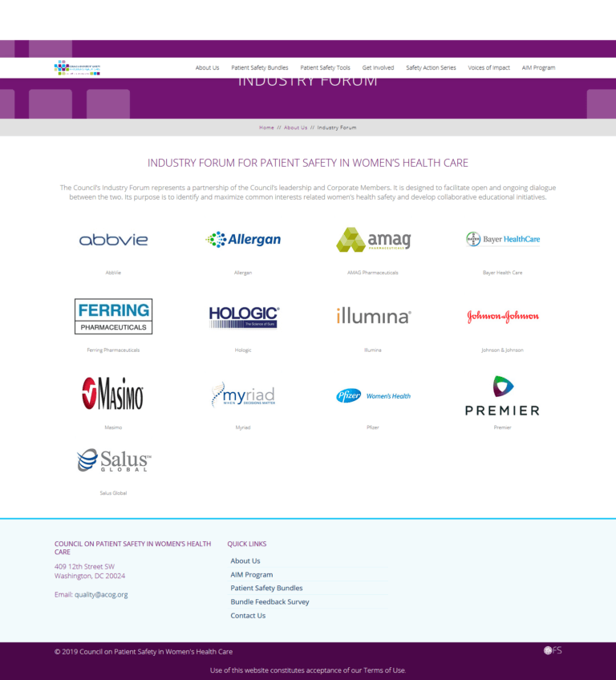Click the AMAG Pharmaceuticals logo
The height and width of the screenshot is (680, 616).
tap(373, 240)
